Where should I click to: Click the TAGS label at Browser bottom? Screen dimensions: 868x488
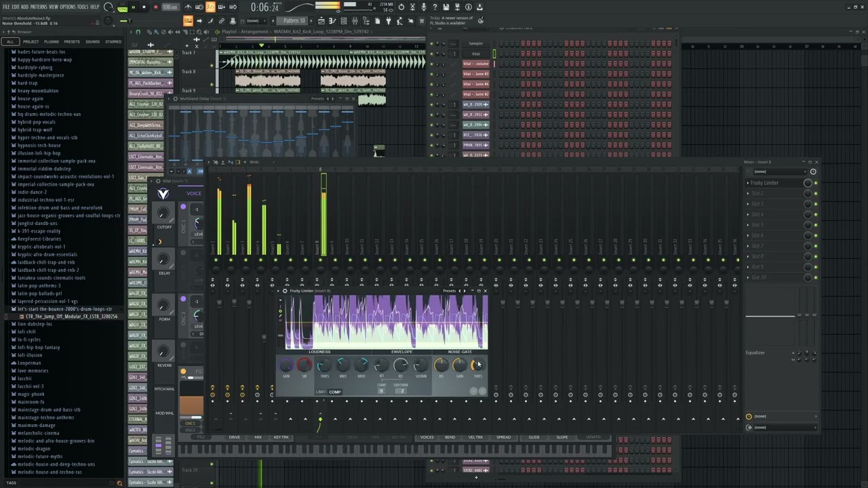point(11,483)
